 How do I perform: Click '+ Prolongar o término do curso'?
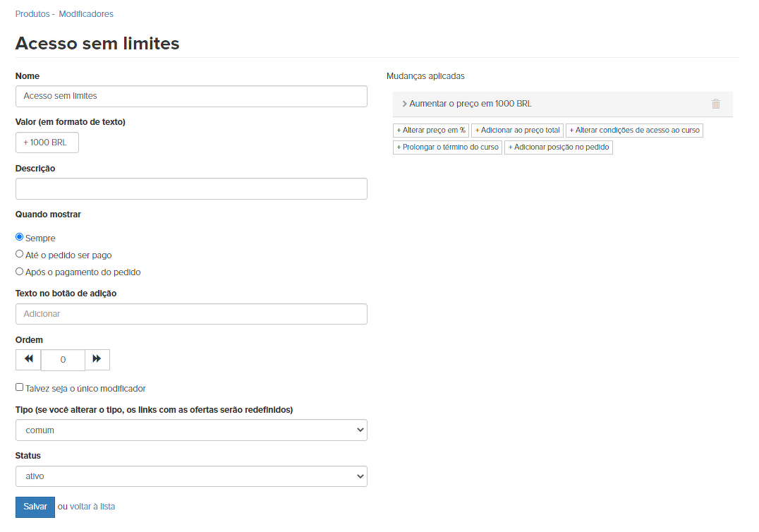[x=447, y=147]
